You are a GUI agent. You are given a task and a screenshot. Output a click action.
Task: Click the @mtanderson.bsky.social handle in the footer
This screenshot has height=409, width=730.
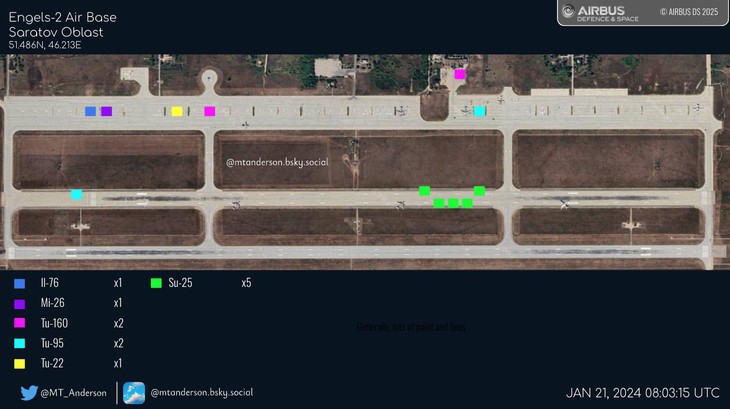click(202, 392)
